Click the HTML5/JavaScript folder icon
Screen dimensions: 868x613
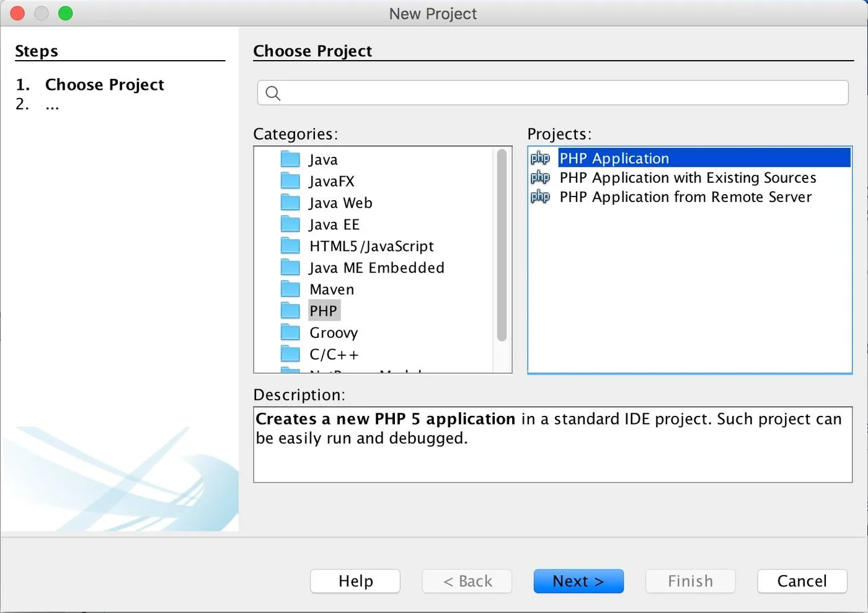290,245
